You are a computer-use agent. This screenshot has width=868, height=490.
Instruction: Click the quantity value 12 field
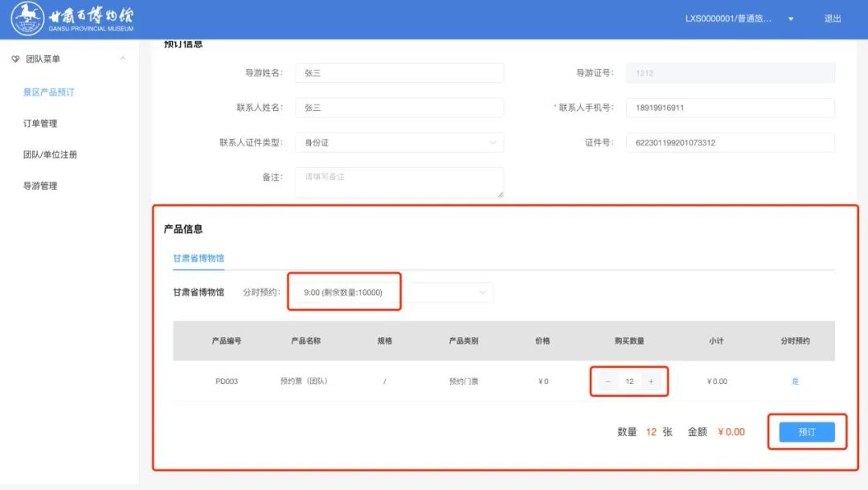[629, 381]
